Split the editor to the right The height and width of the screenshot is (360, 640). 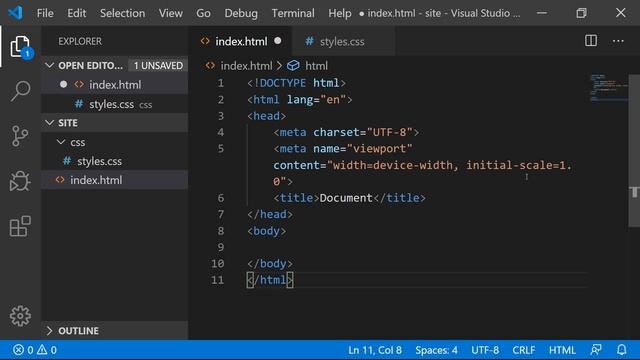click(x=591, y=41)
